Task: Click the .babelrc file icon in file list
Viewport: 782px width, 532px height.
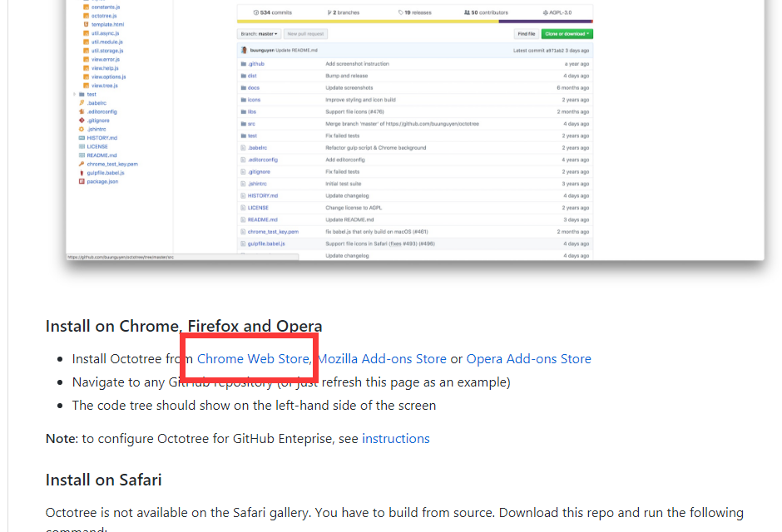Action: click(244, 148)
